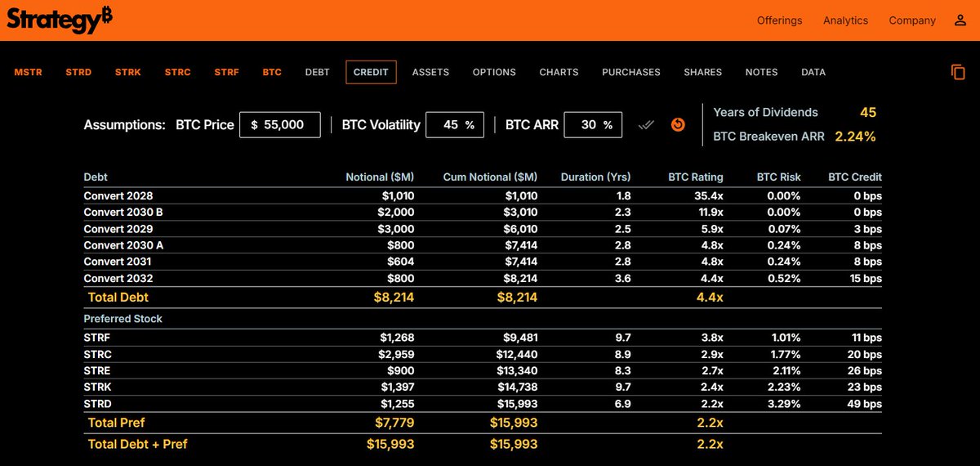The width and height of the screenshot is (980, 466).
Task: Click the 49 bps BTC Credit value
Action: [x=866, y=403]
